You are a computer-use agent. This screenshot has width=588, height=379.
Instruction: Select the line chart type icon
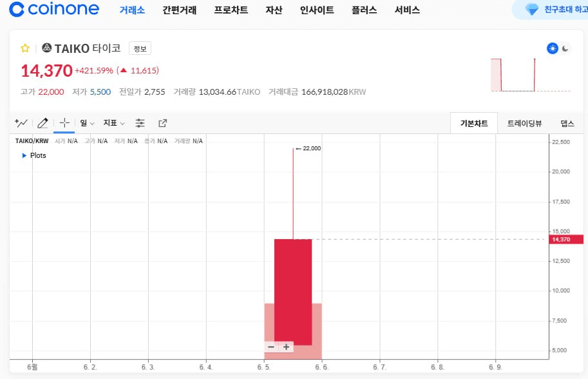21,123
